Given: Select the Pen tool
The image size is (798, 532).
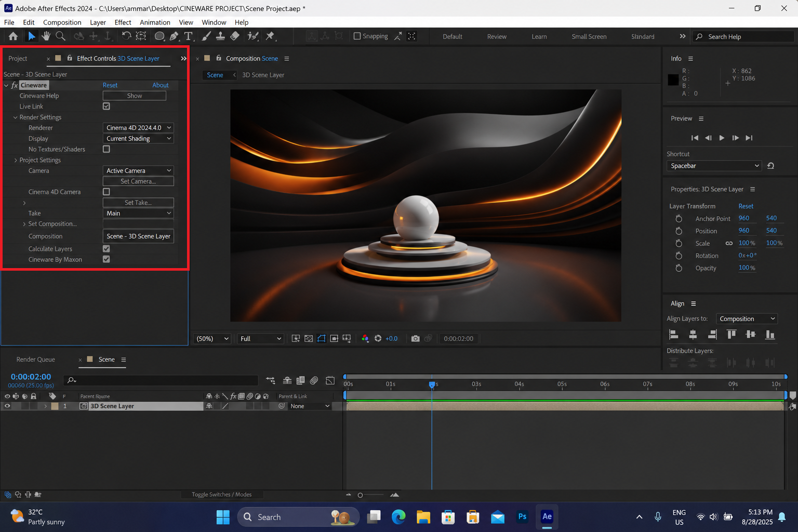Looking at the screenshot, I should coord(174,36).
